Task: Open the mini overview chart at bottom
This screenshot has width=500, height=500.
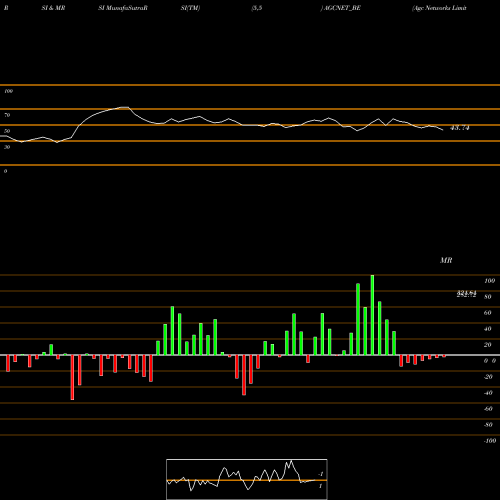Action: point(247,479)
